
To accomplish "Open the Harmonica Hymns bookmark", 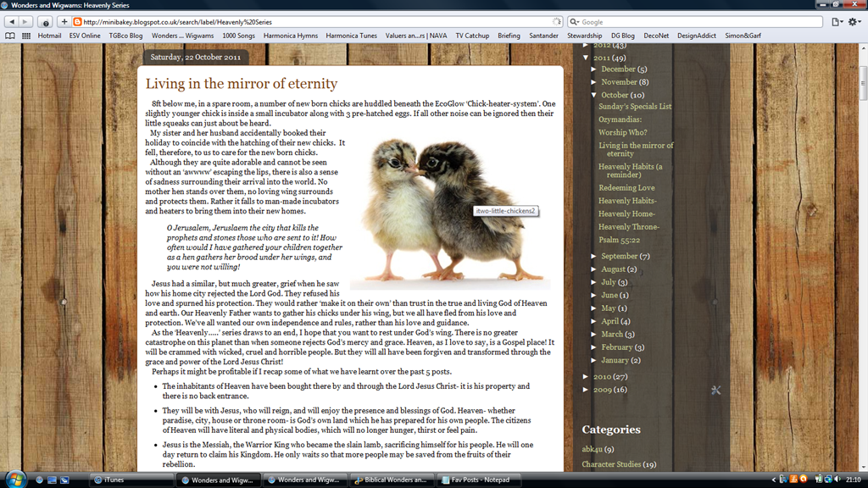I will 291,36.
